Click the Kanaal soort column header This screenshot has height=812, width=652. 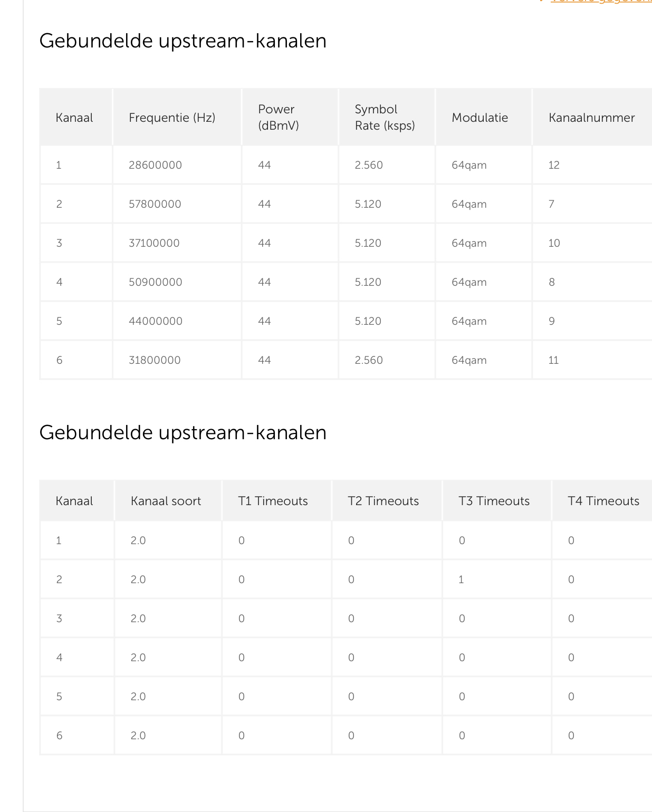166,501
